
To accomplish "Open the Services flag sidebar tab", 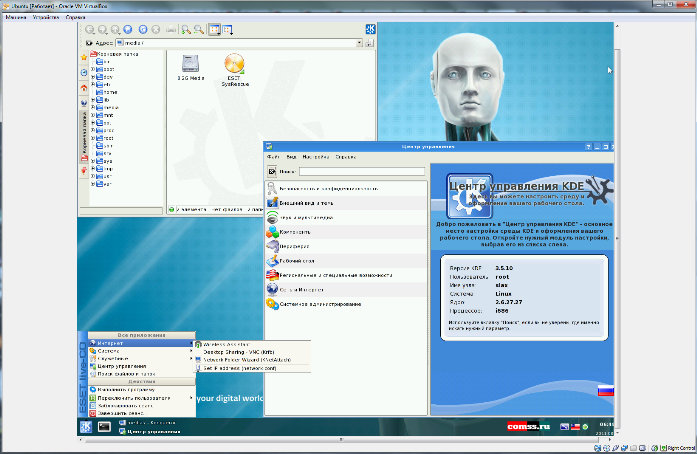I will click(x=84, y=170).
